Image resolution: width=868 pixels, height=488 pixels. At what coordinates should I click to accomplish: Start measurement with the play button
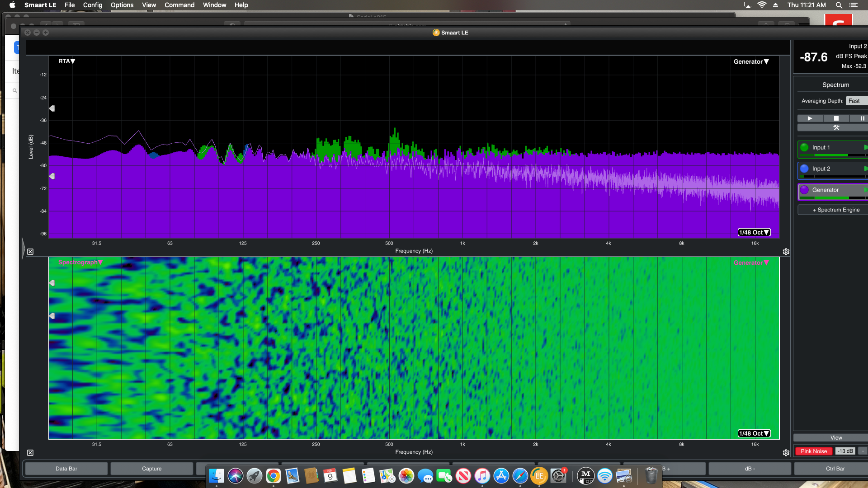tap(810, 118)
